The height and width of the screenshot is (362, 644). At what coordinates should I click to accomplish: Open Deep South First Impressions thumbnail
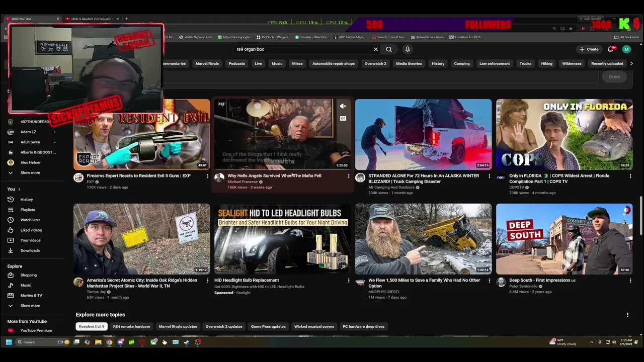pos(564,239)
